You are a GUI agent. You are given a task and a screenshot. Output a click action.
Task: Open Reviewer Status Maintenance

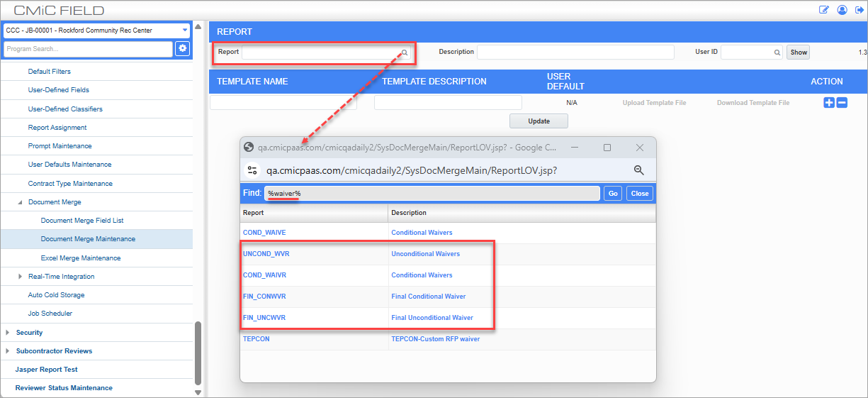(64, 388)
